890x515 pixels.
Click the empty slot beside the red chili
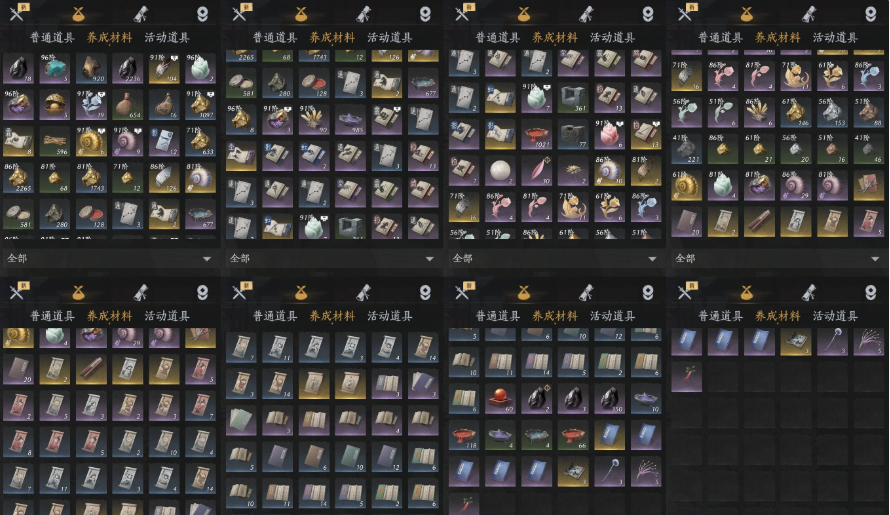[723, 378]
